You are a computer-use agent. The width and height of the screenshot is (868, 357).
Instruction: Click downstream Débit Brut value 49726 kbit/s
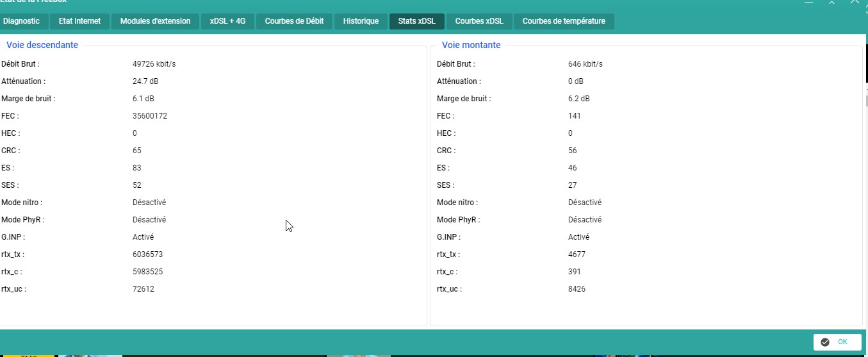click(154, 64)
